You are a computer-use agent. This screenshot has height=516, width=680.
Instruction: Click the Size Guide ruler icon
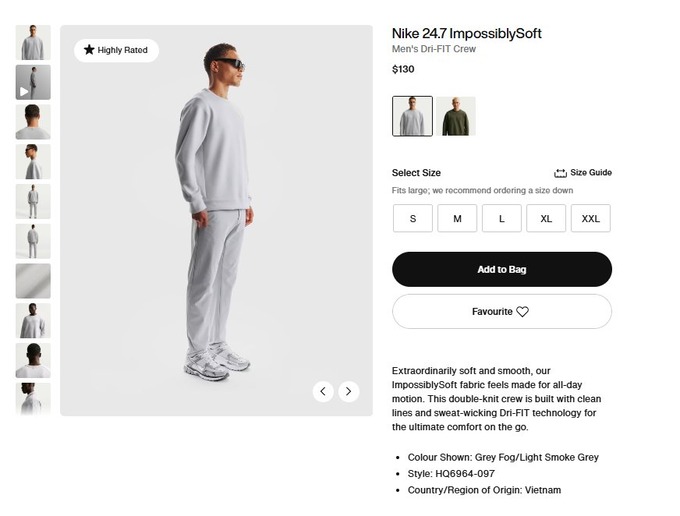(560, 173)
